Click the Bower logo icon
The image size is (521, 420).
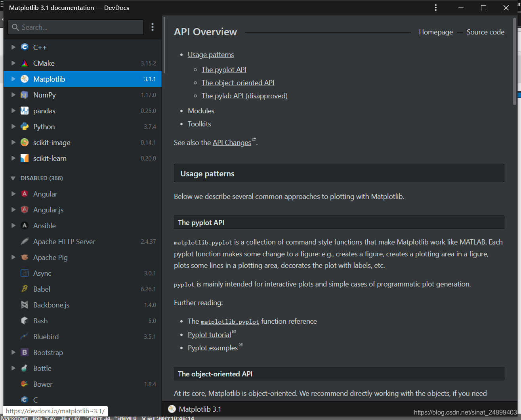coord(25,384)
